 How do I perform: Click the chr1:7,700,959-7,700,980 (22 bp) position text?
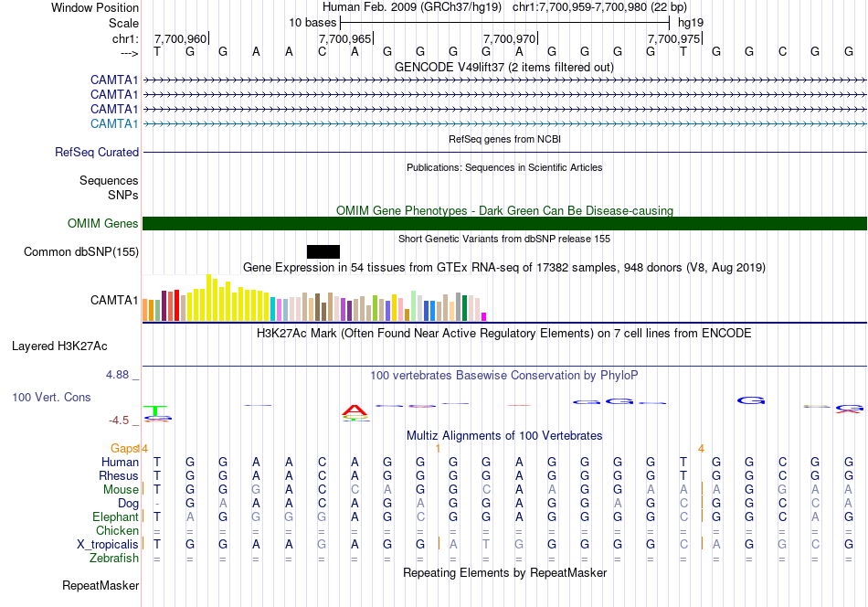pyautogui.click(x=599, y=7)
